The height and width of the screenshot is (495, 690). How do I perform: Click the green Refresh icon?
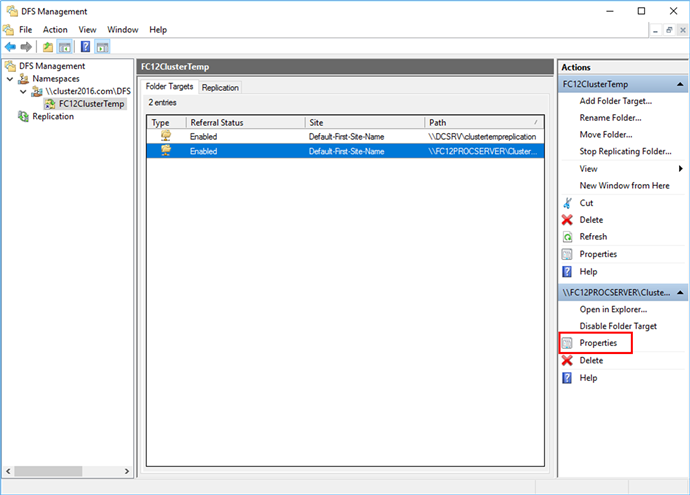click(x=567, y=237)
